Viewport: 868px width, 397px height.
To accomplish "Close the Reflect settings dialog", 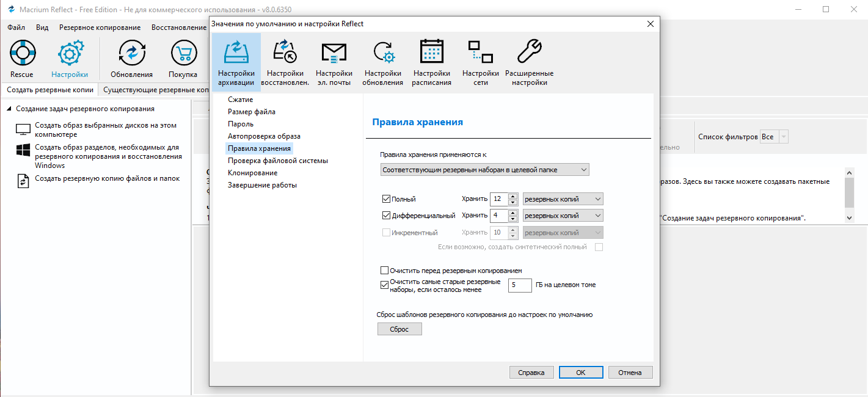I will pyautogui.click(x=650, y=23).
